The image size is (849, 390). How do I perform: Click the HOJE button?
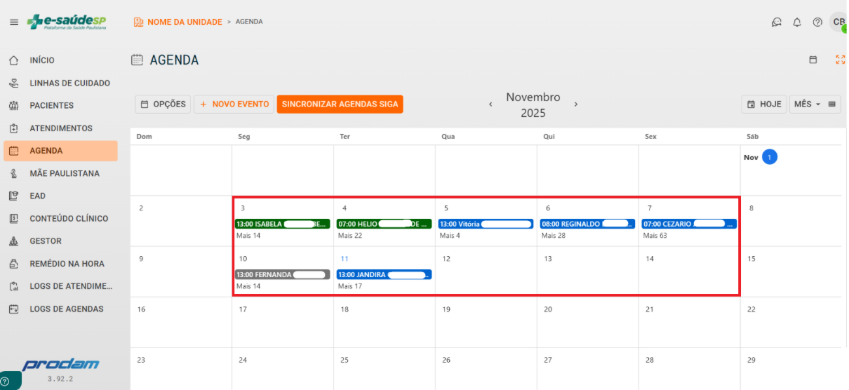[764, 104]
